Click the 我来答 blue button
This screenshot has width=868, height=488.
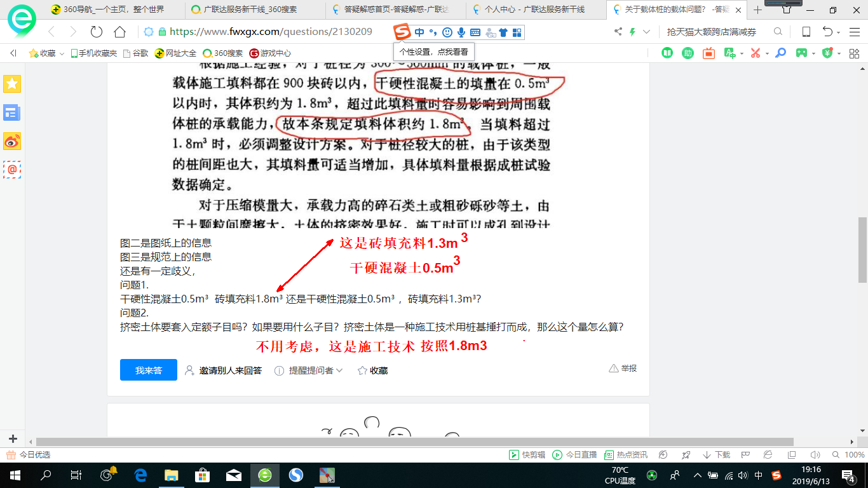click(149, 370)
